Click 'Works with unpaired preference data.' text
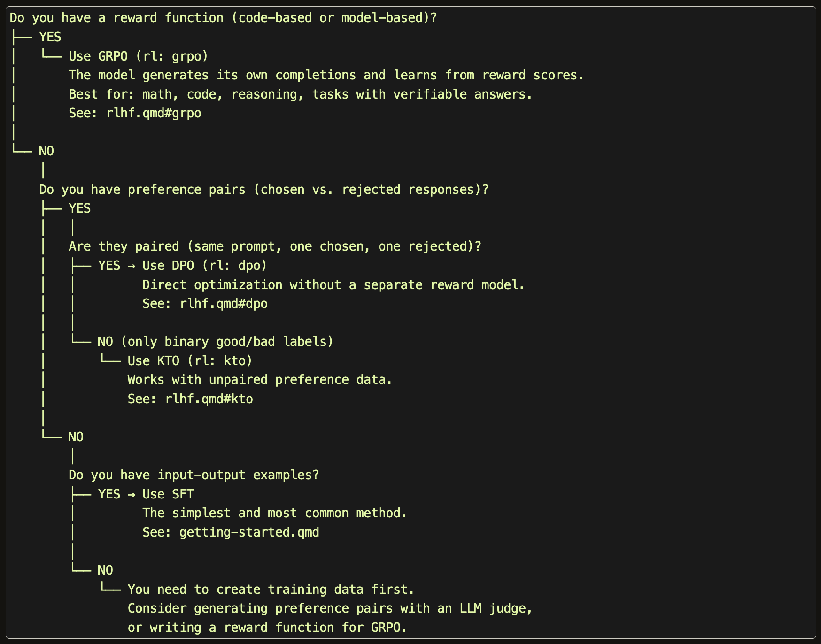Screen dimensions: 821x644 click(260, 380)
